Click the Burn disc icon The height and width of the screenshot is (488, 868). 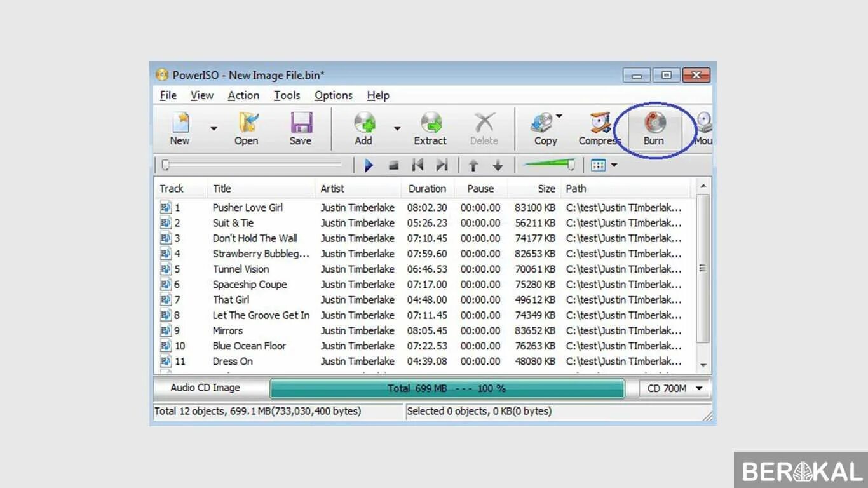click(x=654, y=122)
